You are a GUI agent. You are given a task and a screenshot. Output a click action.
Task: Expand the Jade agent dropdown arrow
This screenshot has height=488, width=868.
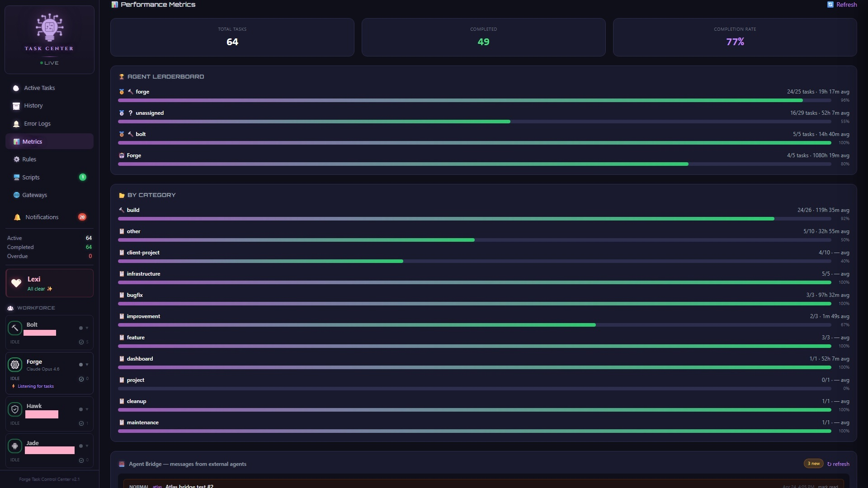pos(87,446)
